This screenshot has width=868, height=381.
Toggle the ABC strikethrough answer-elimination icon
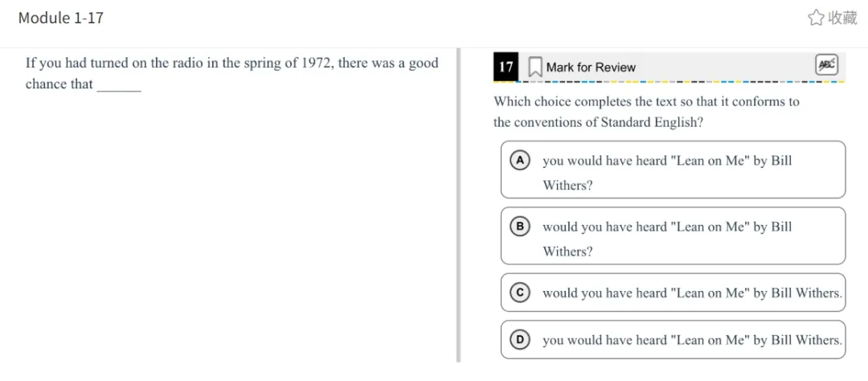pyautogui.click(x=826, y=65)
